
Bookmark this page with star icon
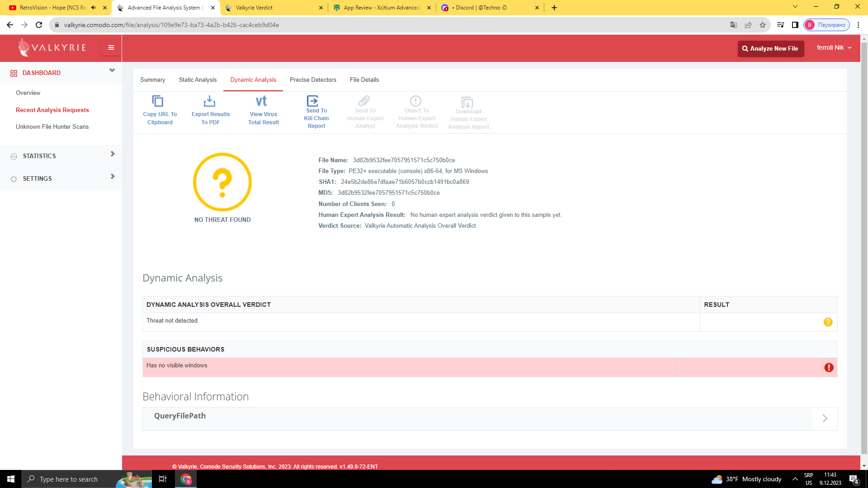763,25
